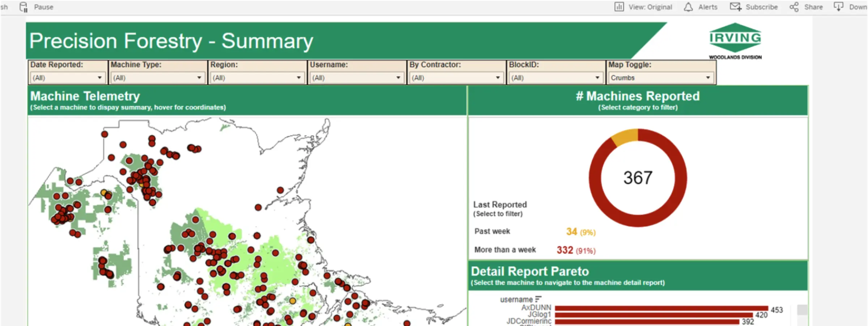Click the View: Original button

(x=650, y=7)
